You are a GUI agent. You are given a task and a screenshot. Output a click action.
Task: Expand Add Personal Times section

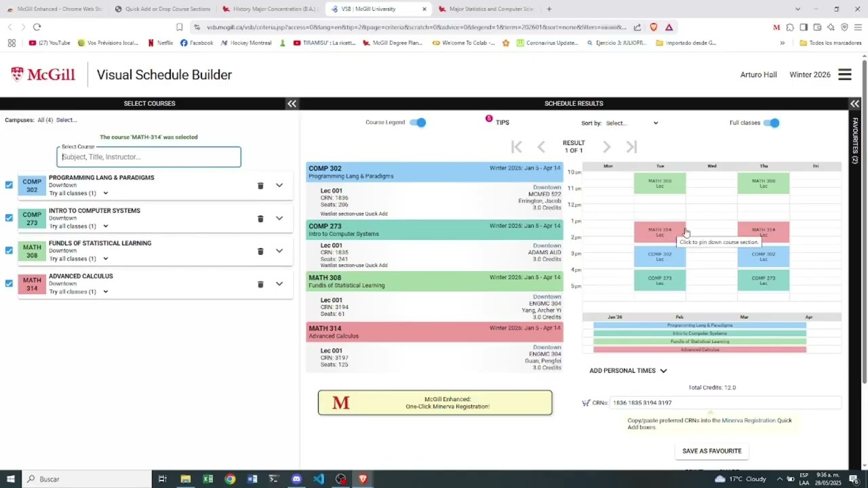pos(628,371)
